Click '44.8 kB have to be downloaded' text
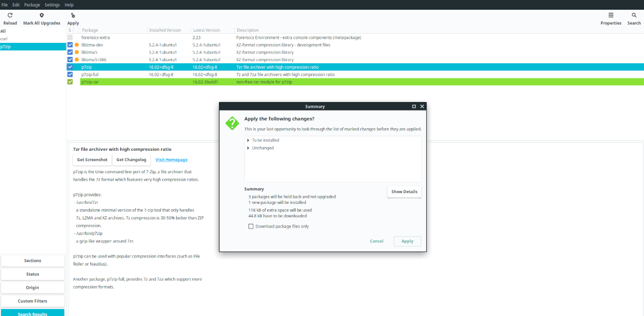The height and width of the screenshot is (316, 644). (277, 216)
